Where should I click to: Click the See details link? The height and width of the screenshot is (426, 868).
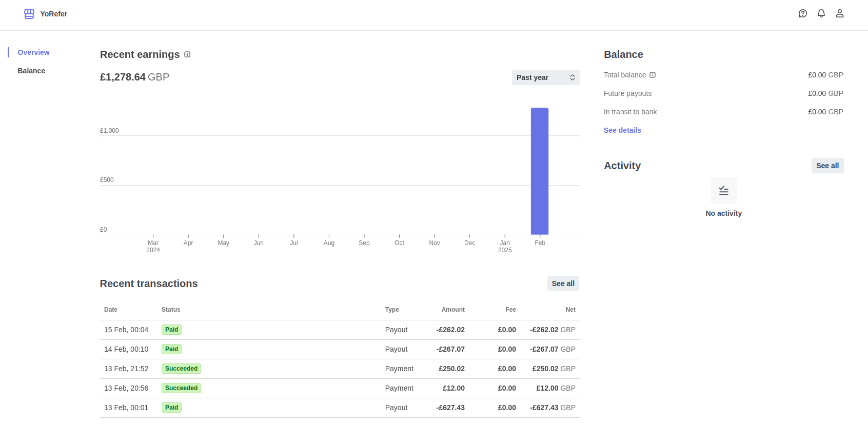(x=622, y=130)
